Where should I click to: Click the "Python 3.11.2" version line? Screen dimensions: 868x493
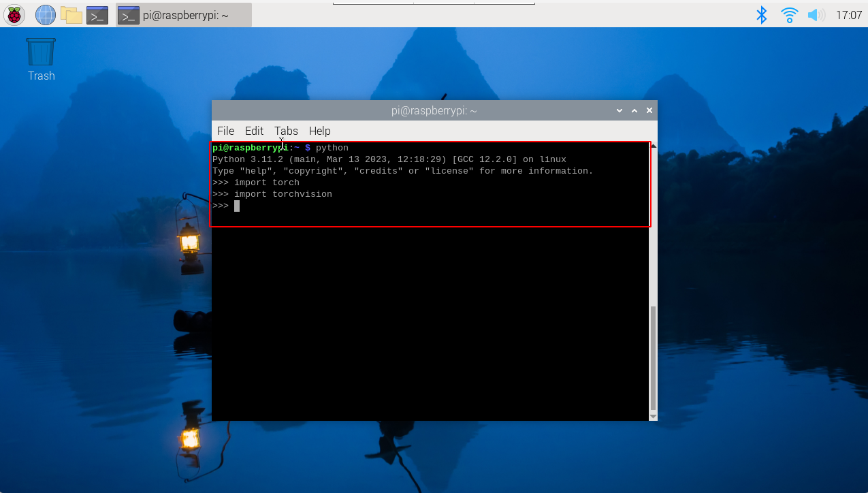point(389,159)
